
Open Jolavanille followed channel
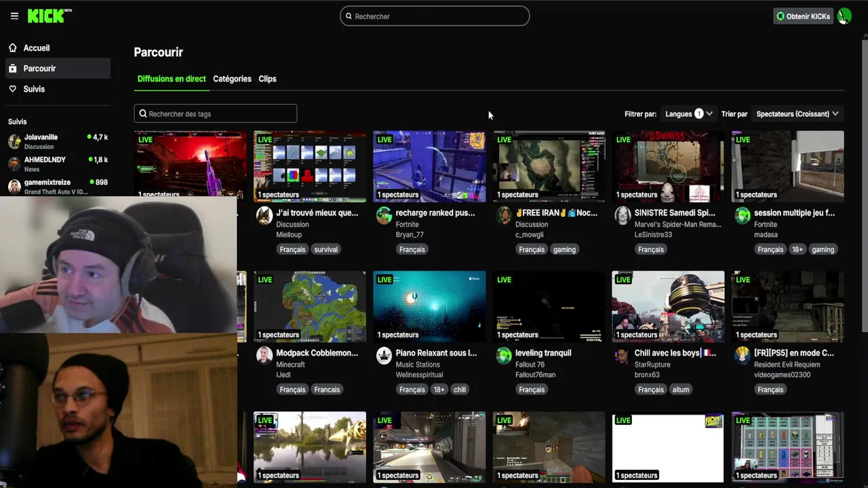click(58, 141)
